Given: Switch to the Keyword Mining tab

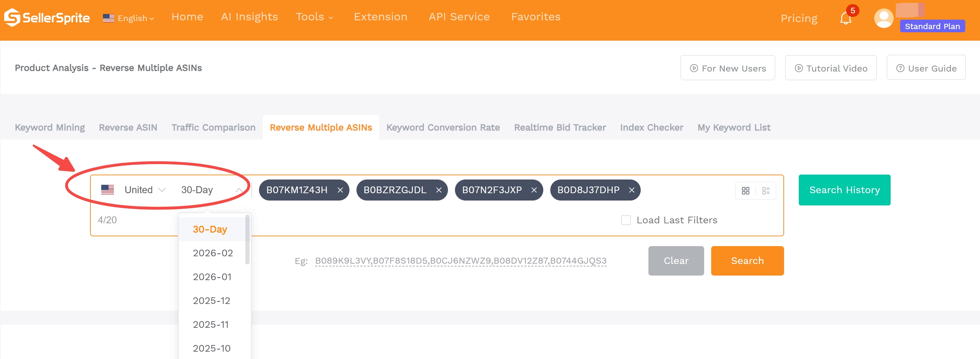Looking at the screenshot, I should pyautogui.click(x=50, y=127).
